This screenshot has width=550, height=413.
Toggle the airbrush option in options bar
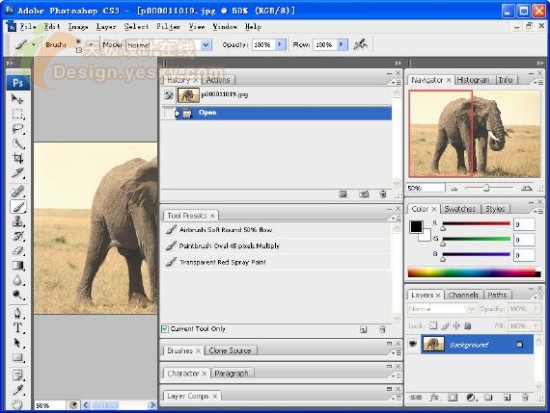click(x=360, y=45)
